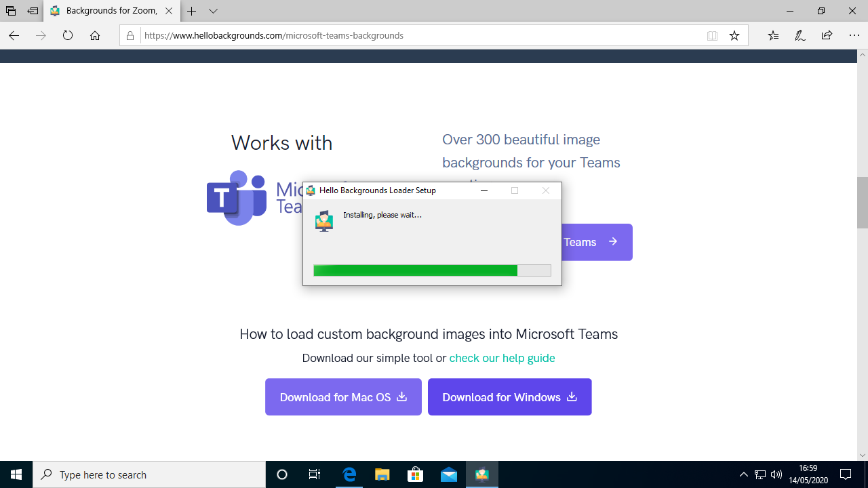Set these tabs aside icon
Image resolution: width=868 pixels, height=488 pixels.
pos(33,11)
